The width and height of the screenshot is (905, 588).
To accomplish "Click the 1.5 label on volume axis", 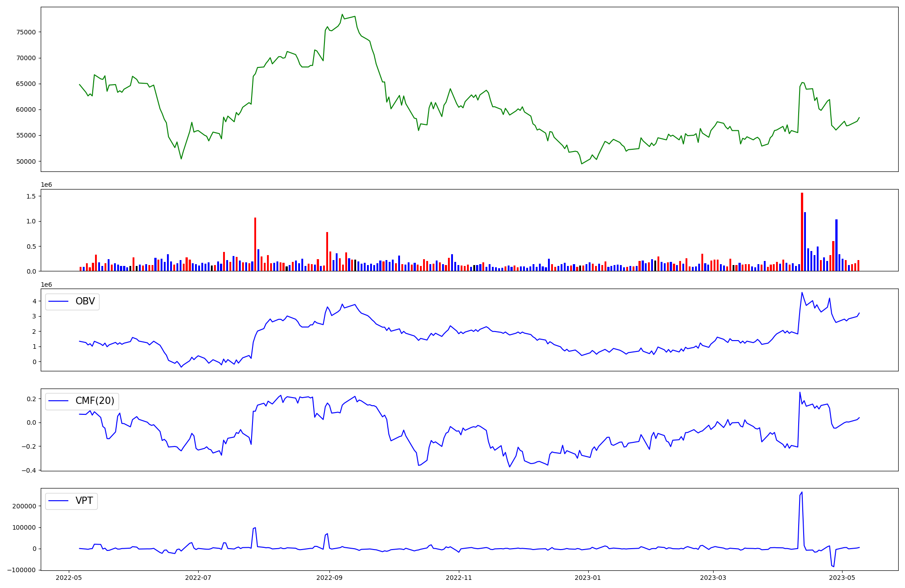I will pyautogui.click(x=31, y=196).
